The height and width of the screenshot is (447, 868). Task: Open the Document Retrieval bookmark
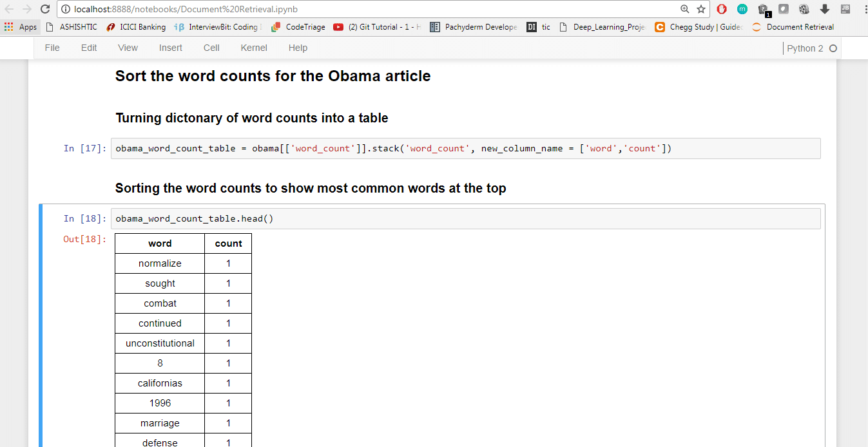[x=793, y=27]
